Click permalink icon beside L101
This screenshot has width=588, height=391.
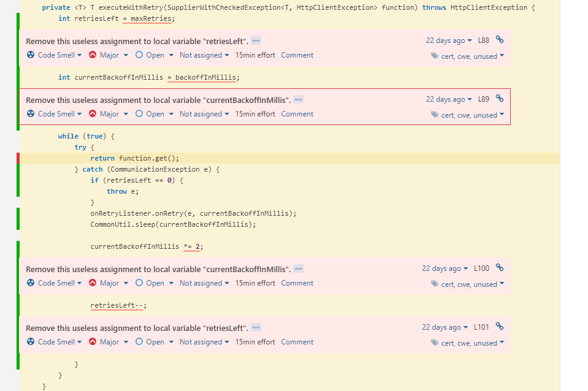[500, 327]
